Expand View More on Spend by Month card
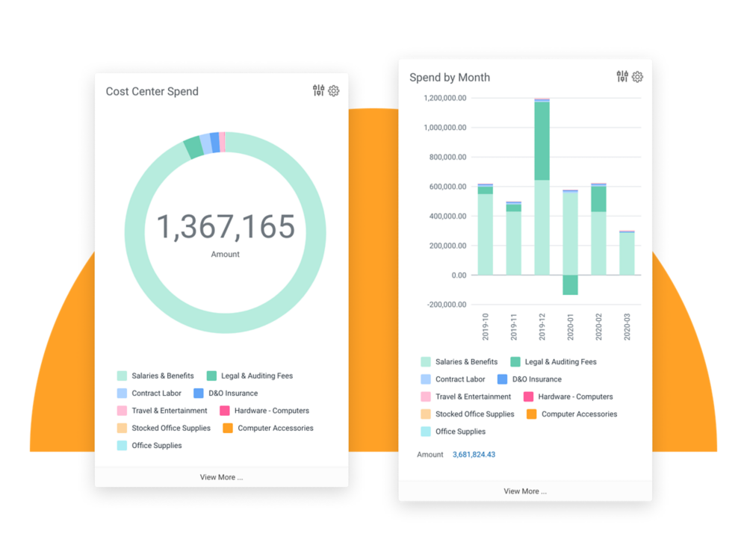The height and width of the screenshot is (560, 747). coord(525,491)
